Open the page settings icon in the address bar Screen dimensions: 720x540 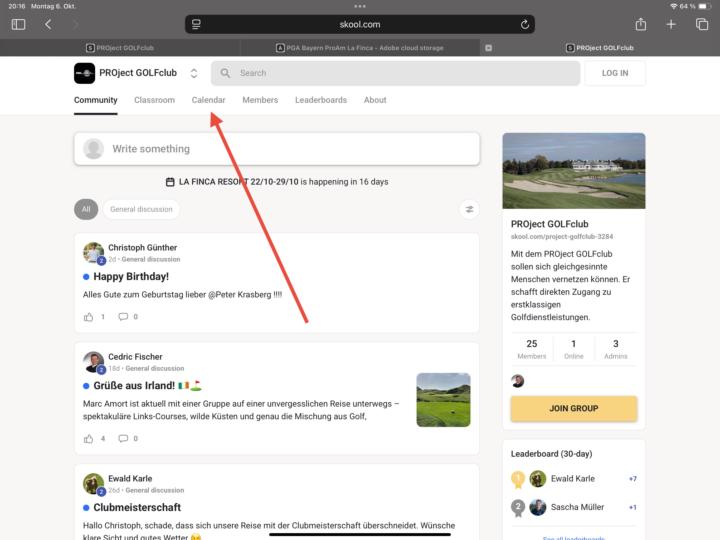coord(196,24)
